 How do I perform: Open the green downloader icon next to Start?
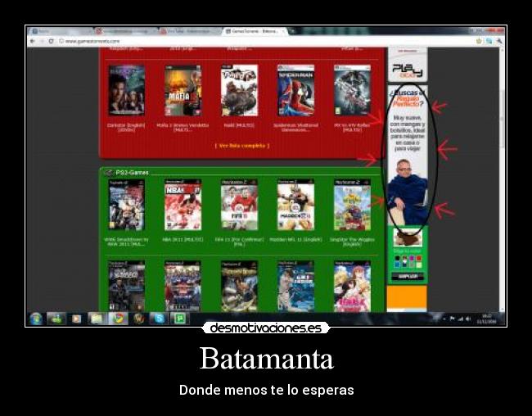pyautogui.click(x=56, y=319)
